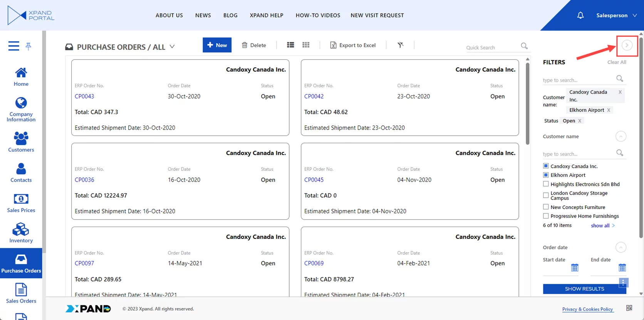
Task: Uncheck Candoxy Canada Inc. filter checkbox
Action: [546, 166]
